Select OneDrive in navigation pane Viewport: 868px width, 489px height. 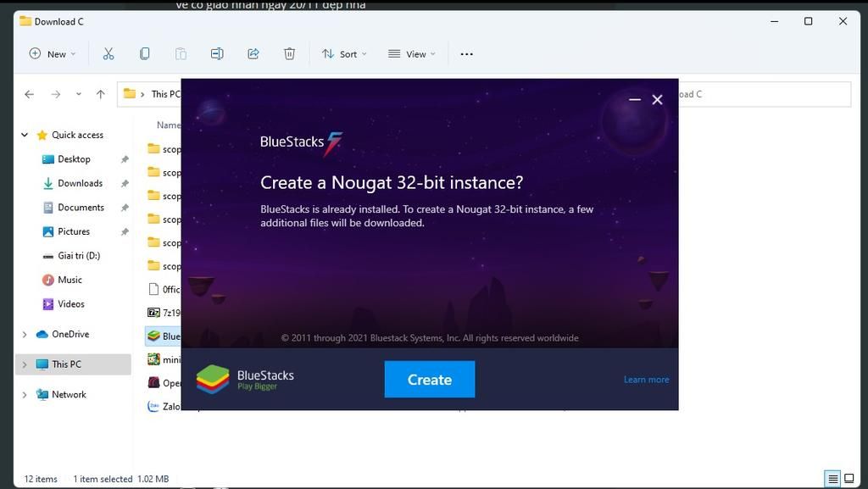pyautogui.click(x=70, y=334)
